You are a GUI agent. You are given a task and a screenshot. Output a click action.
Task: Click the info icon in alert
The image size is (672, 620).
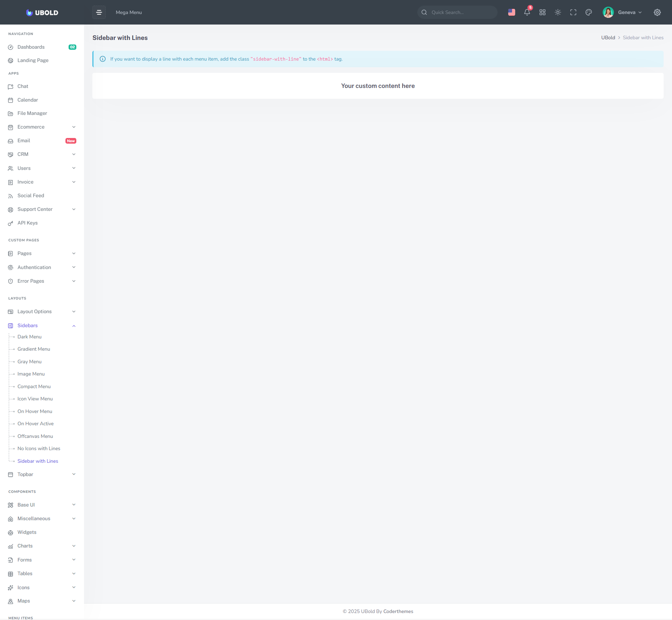[103, 59]
